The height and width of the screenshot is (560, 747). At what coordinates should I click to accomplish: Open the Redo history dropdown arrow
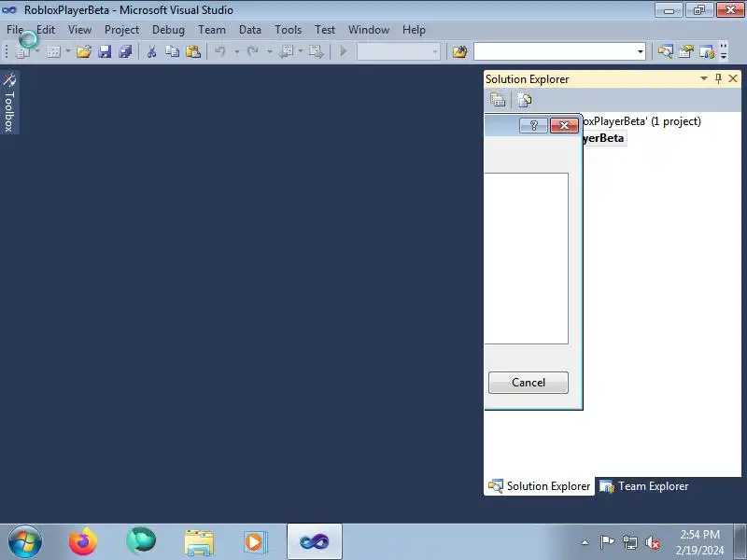click(x=269, y=51)
